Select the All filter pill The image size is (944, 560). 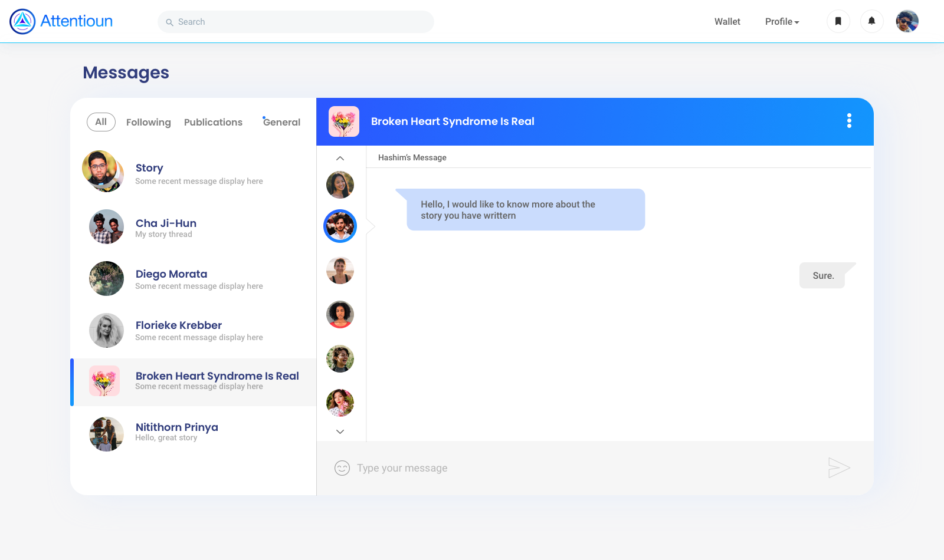pos(101,122)
